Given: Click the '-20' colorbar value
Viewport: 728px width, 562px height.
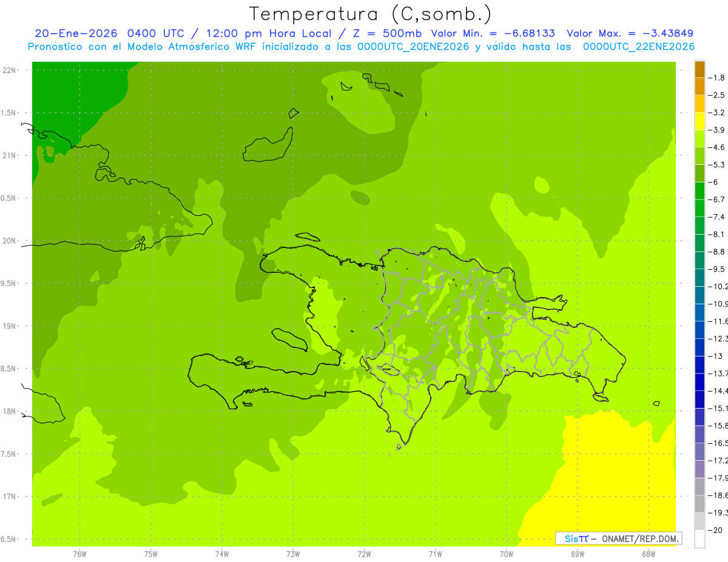Looking at the screenshot, I should point(716,530).
